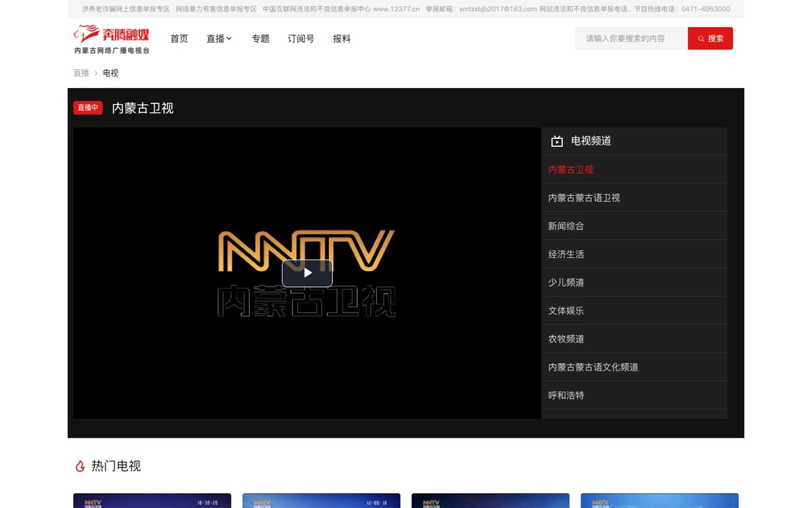The image size is (812, 508).
Task: Select the 内蒙古蒙古语卫视 channel
Action: pyautogui.click(x=634, y=198)
